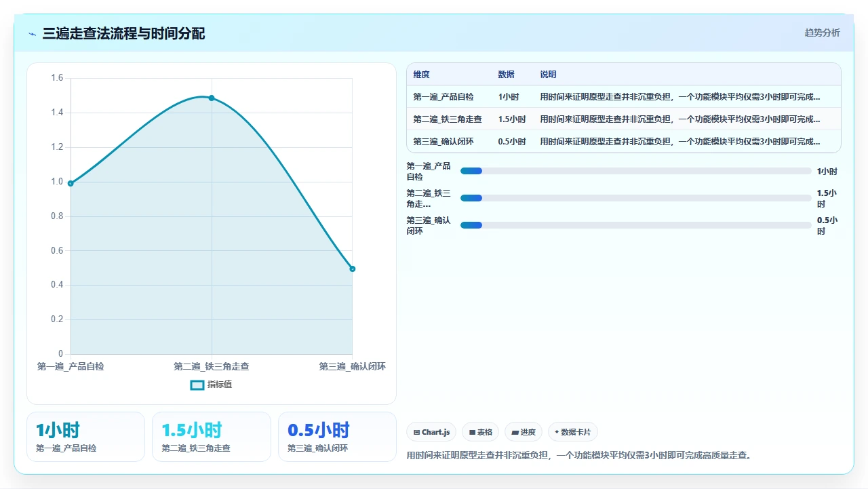Click the 1.5小时 table cell
Viewport: 868px width, 489px height.
512,119
